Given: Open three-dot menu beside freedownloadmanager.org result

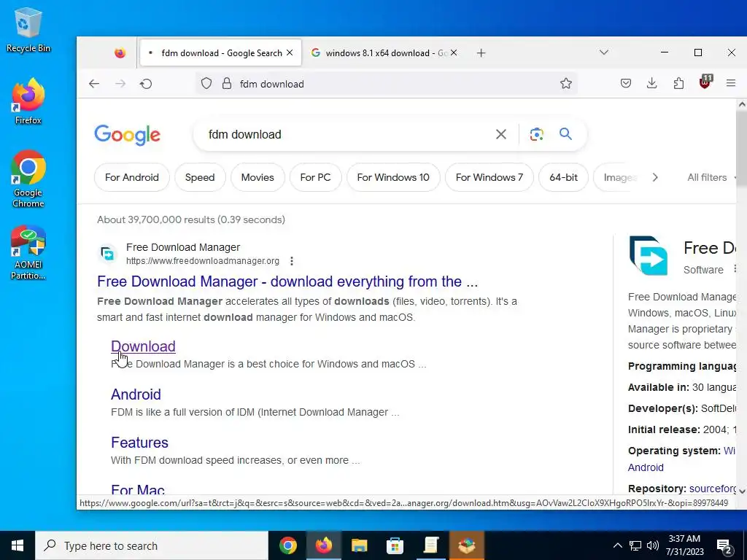Looking at the screenshot, I should [292, 261].
